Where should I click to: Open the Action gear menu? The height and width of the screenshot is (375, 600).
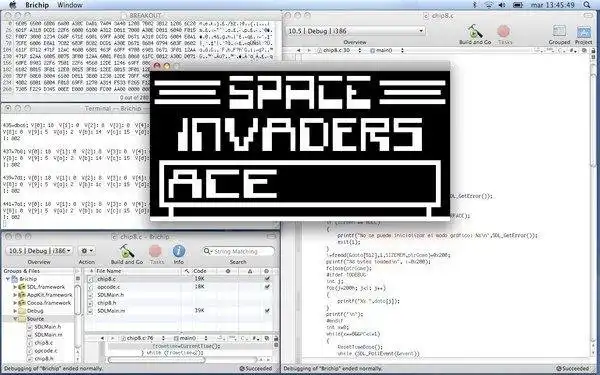pyautogui.click(x=86, y=251)
